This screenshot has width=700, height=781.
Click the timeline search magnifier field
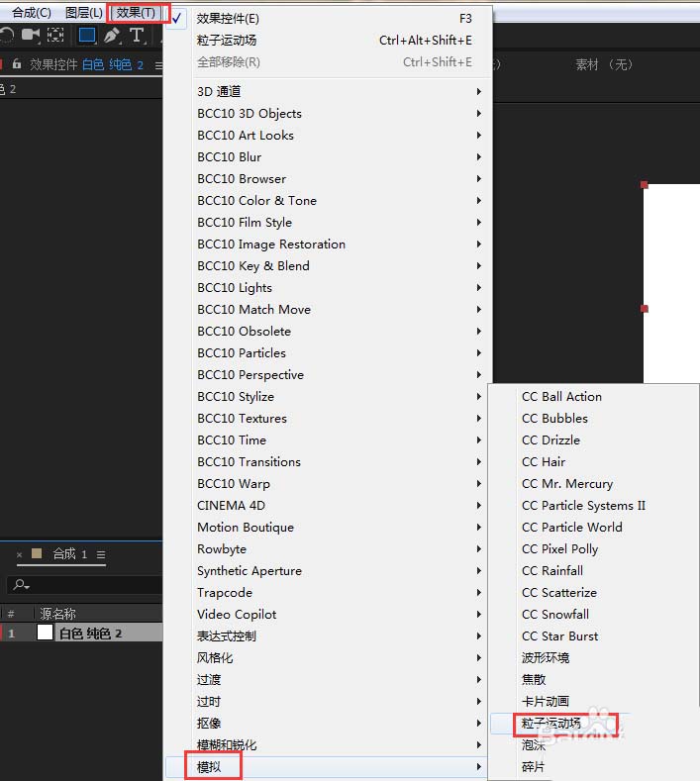85,584
